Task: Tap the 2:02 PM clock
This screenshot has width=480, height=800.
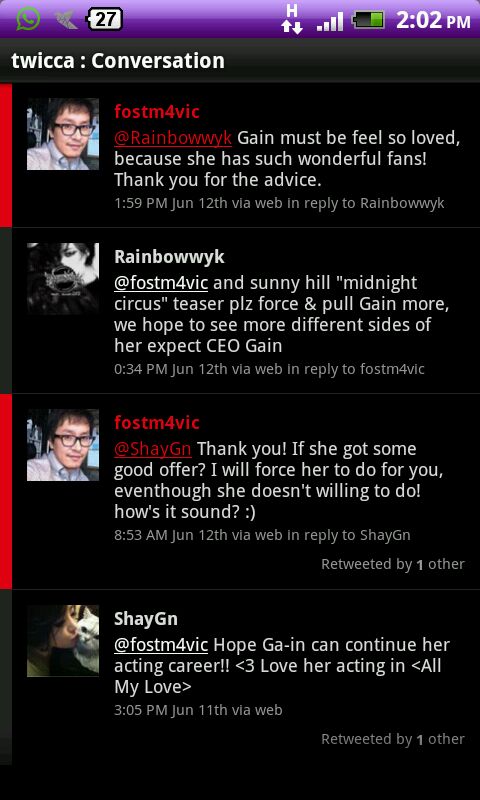Action: (x=433, y=20)
